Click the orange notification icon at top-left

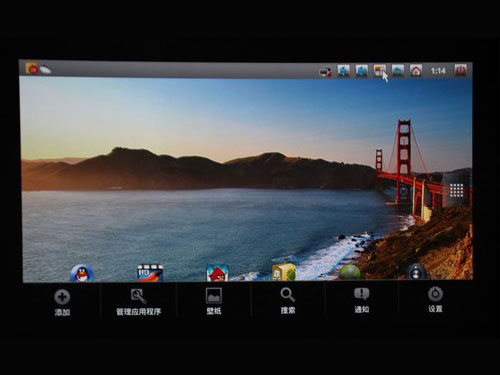click(x=32, y=68)
